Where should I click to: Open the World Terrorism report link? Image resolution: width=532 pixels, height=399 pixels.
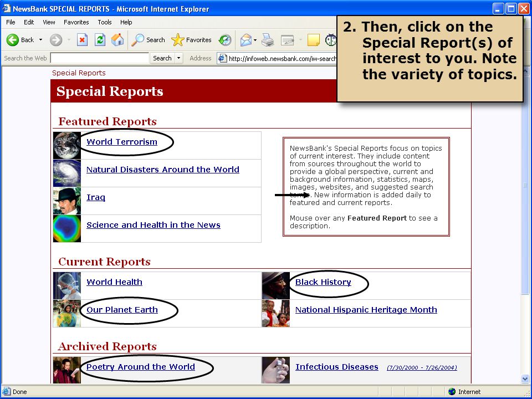point(122,142)
